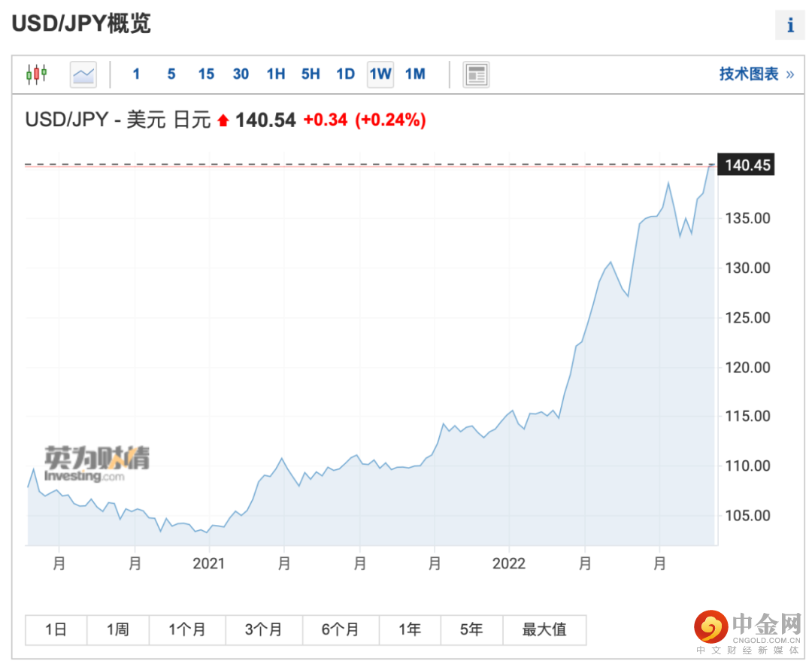Click the Investing.com watermark logo

(x=96, y=464)
